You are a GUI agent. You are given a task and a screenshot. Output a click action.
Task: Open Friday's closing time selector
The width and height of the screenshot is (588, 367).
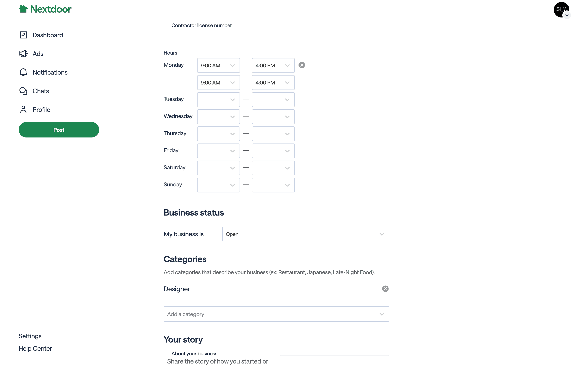[273, 151]
